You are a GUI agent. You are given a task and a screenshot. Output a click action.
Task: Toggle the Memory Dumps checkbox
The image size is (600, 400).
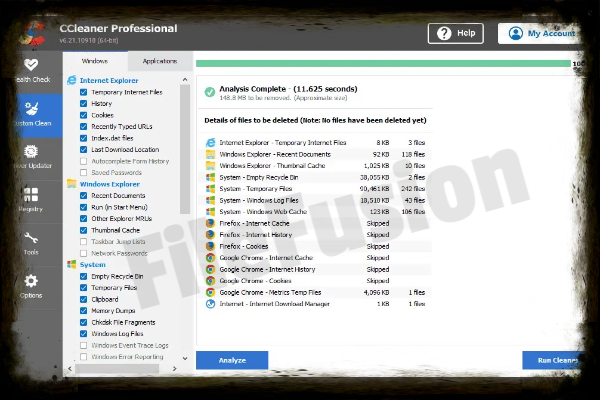(x=83, y=311)
